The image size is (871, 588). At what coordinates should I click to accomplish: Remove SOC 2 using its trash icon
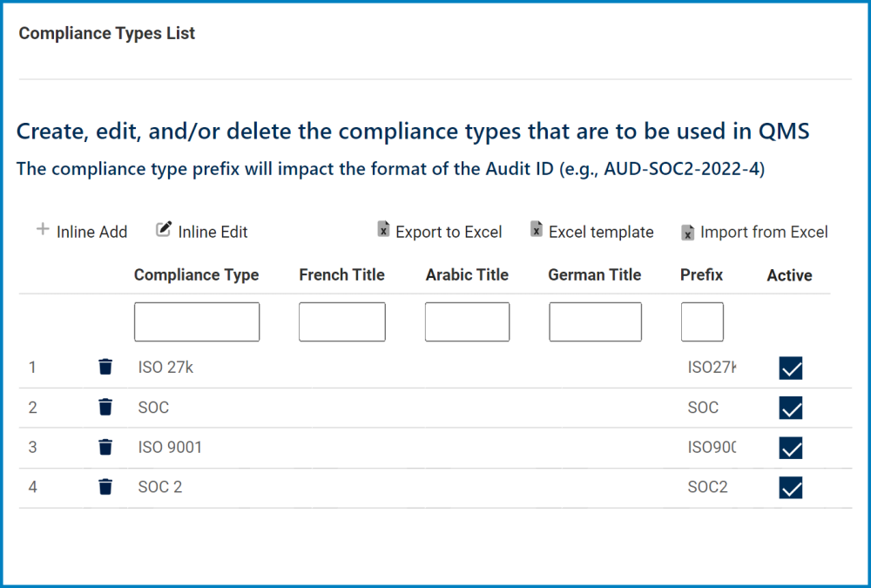105,487
